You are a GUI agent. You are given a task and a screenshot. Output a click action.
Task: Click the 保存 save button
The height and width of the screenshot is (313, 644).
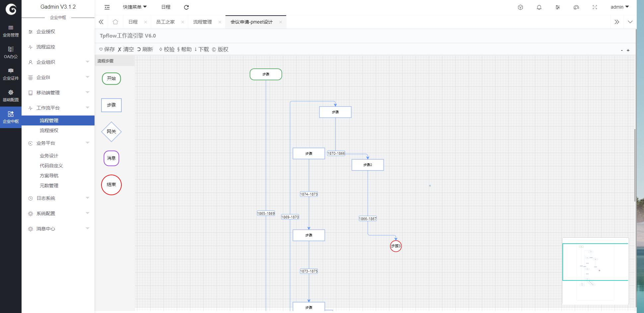pos(107,49)
